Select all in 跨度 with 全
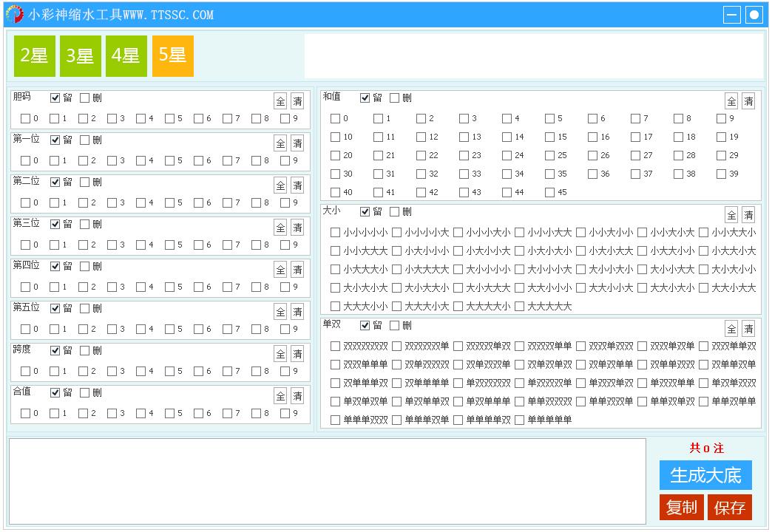The width and height of the screenshot is (772, 532). [281, 354]
